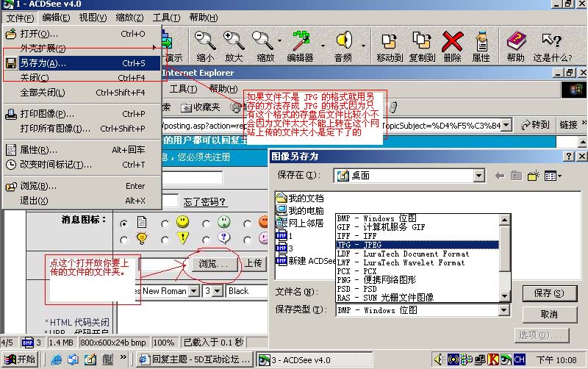Image resolution: width=588 pixels, height=369 pixels.
Task: Select the yellow smiley face radio
Action: 165,224
